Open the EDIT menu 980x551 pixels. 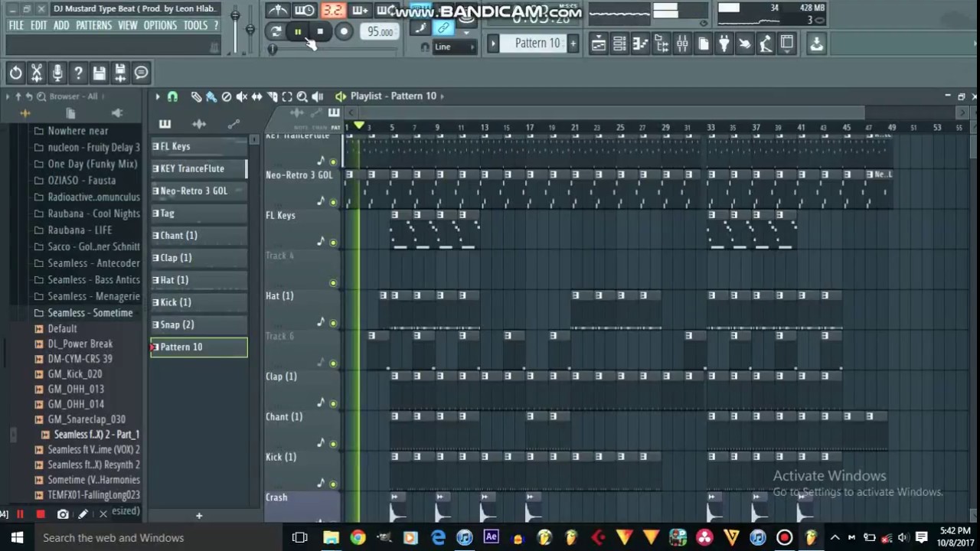point(39,25)
